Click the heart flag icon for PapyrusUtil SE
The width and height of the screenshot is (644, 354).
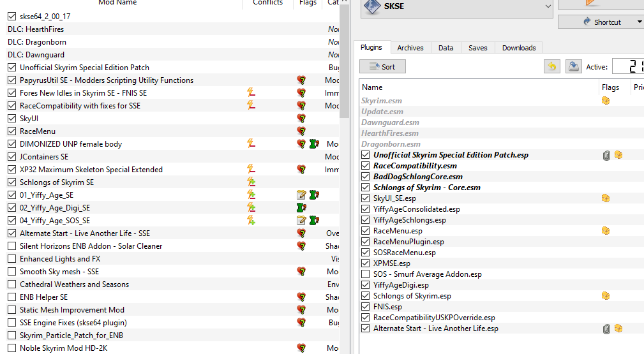point(301,80)
